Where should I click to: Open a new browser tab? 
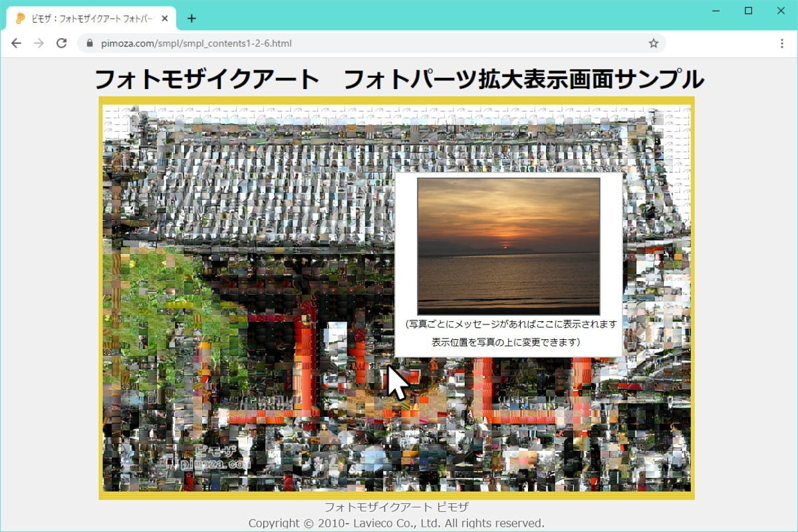[x=192, y=19]
